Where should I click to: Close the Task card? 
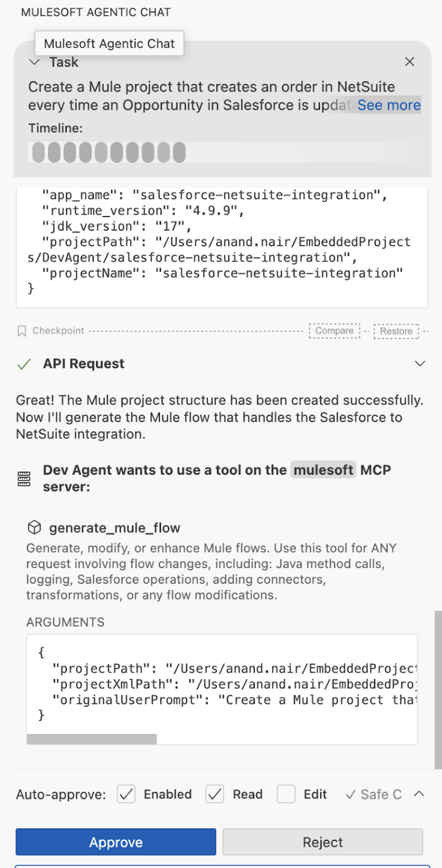tap(409, 62)
